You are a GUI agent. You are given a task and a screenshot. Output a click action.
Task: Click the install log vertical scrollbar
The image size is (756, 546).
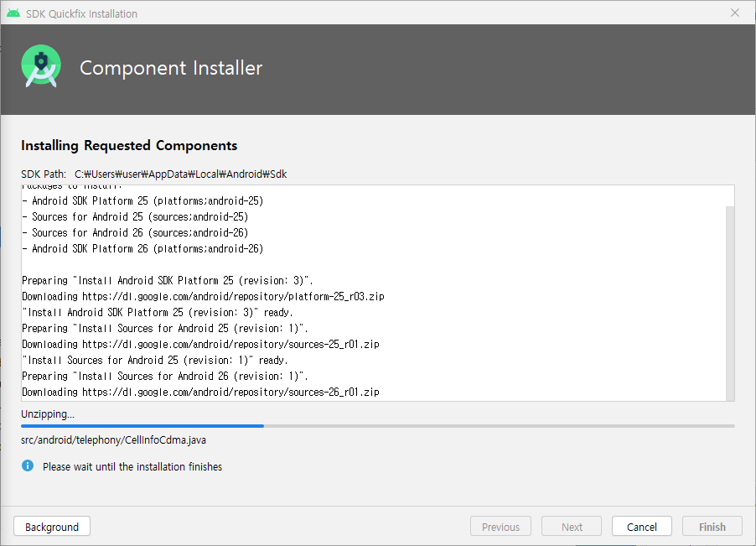[x=730, y=303]
